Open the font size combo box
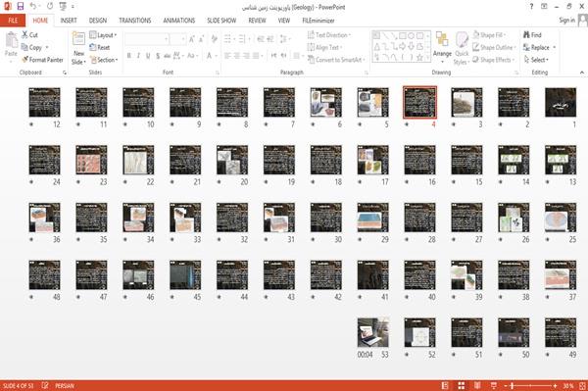The width and height of the screenshot is (588, 391). coord(177,39)
